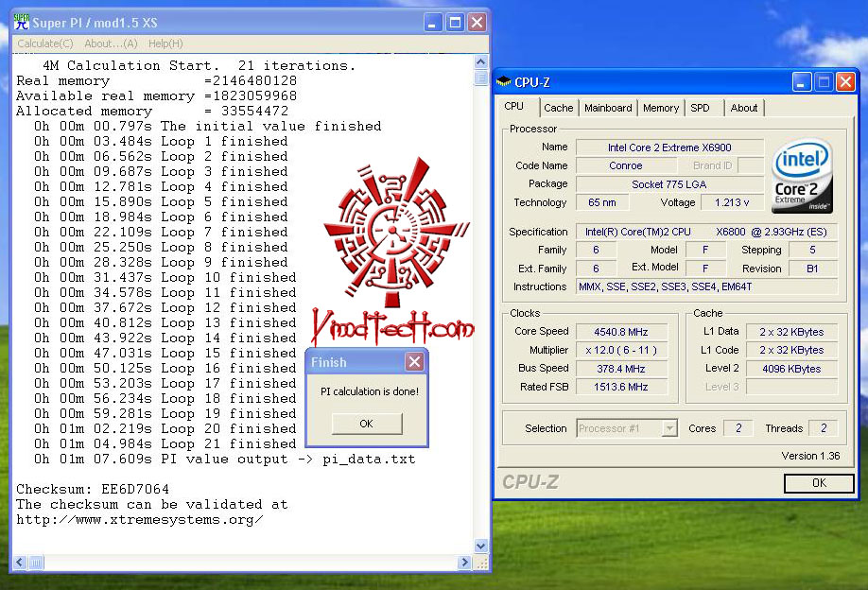
Task: Click the Stepping value '5'
Action: (812, 251)
